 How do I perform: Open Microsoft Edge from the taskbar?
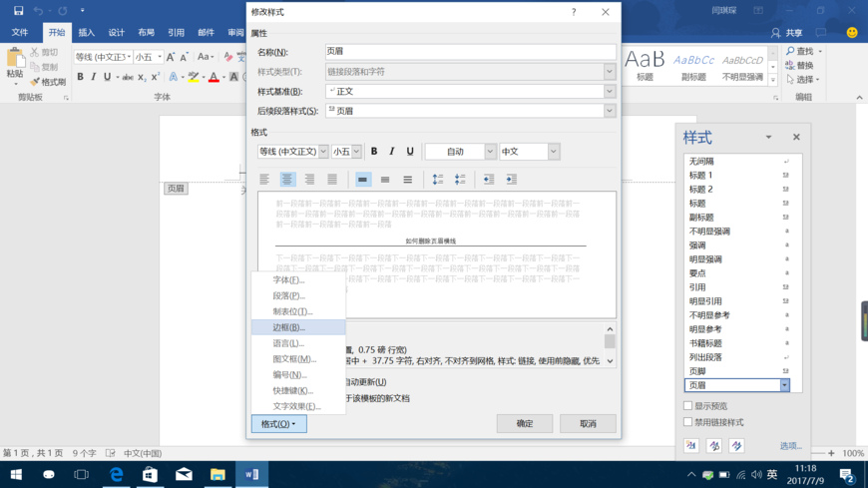[x=117, y=475]
